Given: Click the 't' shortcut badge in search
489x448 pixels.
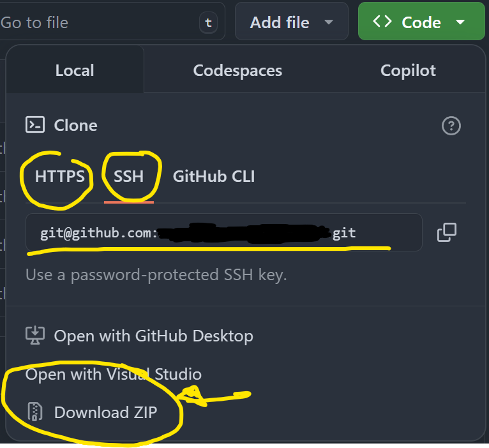Looking at the screenshot, I should [x=207, y=23].
